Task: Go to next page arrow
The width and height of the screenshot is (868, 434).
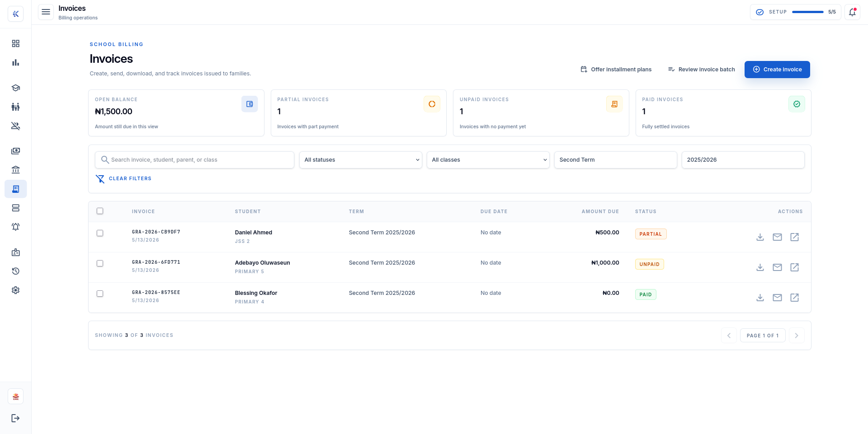Action: (797, 336)
